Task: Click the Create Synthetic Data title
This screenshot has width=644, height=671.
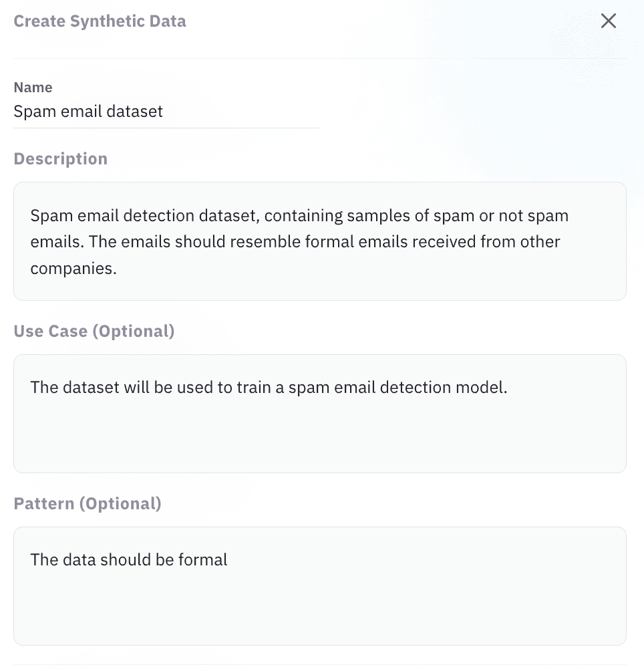Action: [x=100, y=21]
